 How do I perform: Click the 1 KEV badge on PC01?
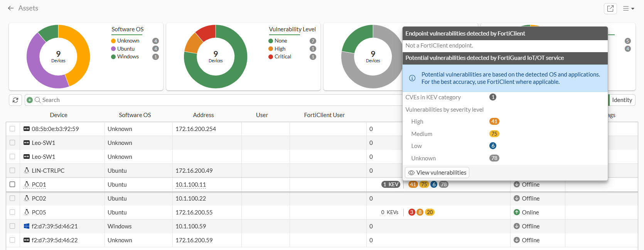[391, 184]
